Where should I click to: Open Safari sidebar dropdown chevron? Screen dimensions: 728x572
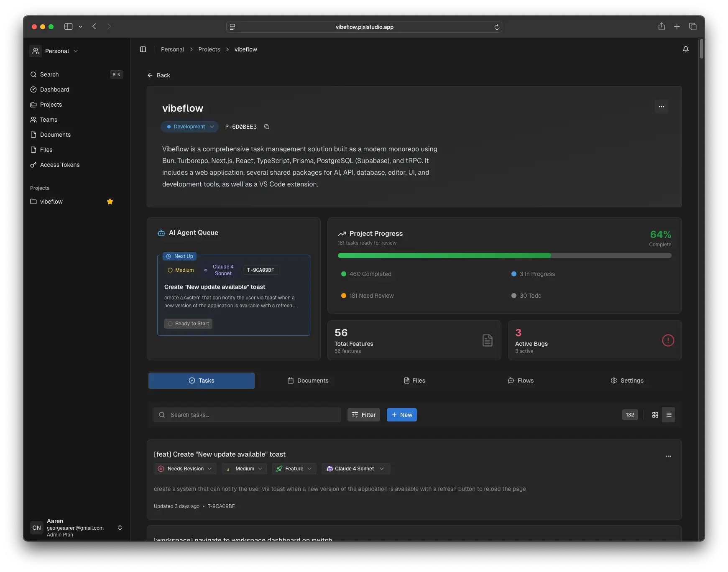[x=80, y=27]
